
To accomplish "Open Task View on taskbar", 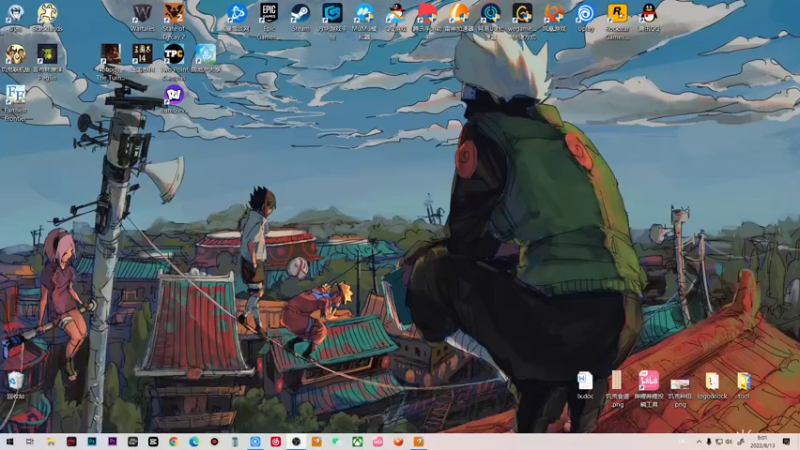I will click(30, 442).
